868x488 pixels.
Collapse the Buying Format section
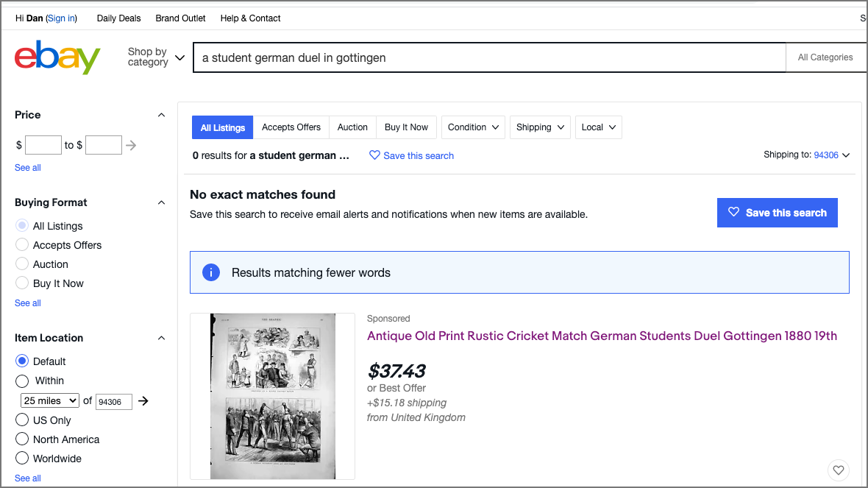161,202
